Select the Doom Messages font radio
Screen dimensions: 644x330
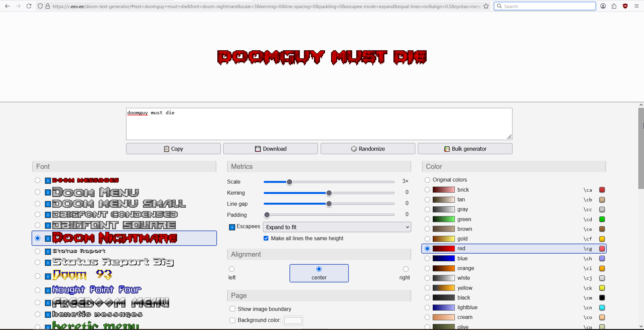[38, 181]
